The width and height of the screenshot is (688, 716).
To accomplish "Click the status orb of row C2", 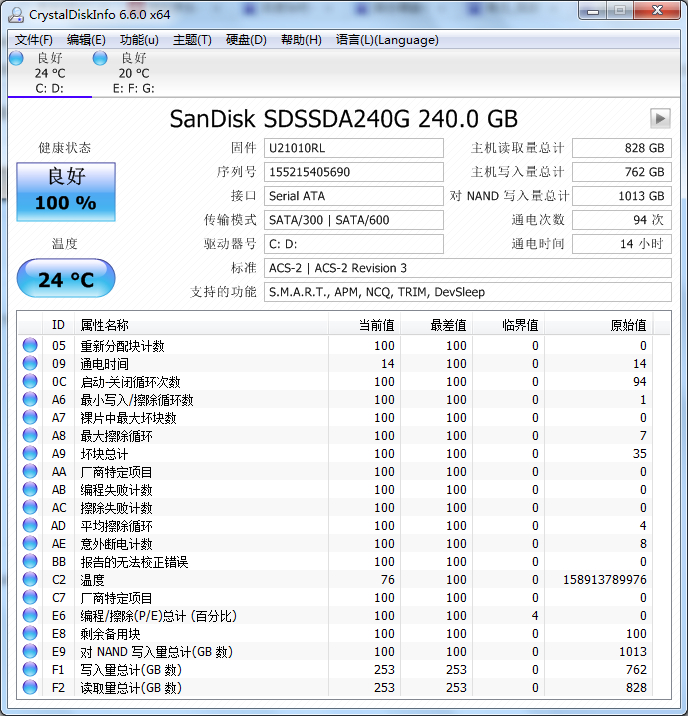I will click(x=30, y=579).
